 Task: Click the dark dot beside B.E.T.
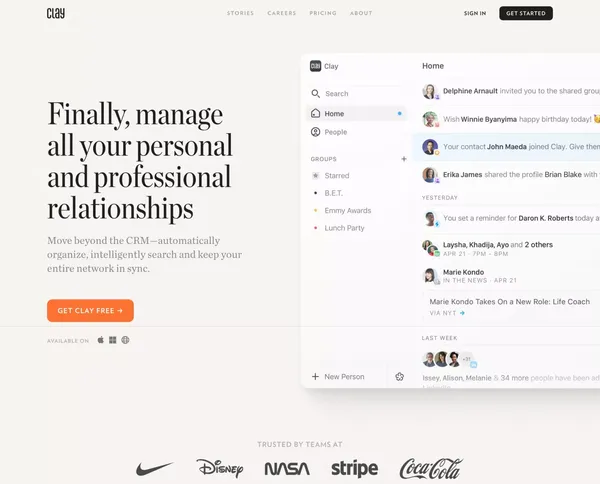click(x=315, y=193)
